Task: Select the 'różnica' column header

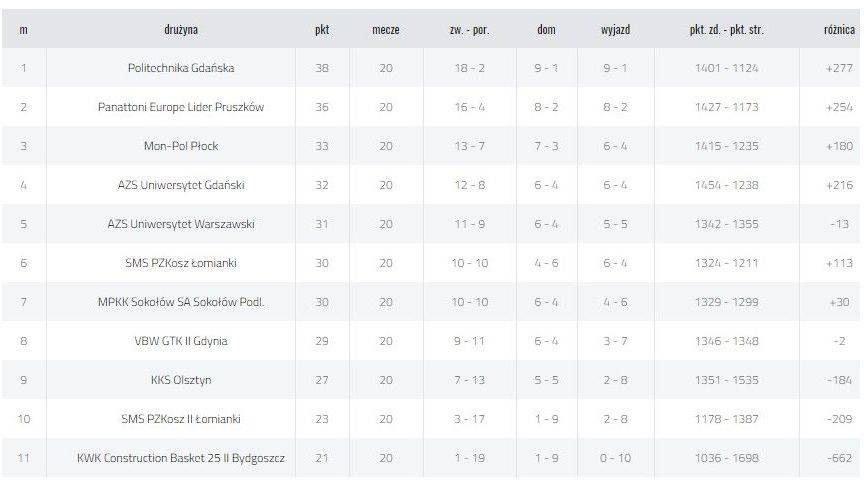Action: (839, 30)
